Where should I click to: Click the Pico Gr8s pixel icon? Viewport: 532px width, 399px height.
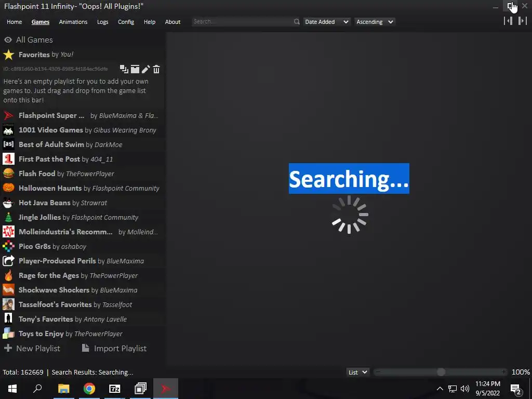pos(8,246)
